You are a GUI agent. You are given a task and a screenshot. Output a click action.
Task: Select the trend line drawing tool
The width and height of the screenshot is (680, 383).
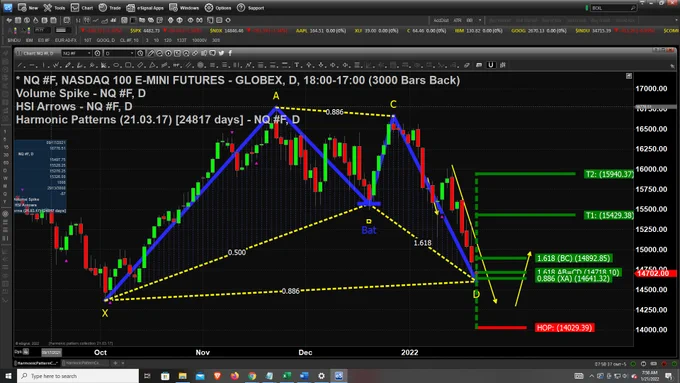[x=20, y=65]
